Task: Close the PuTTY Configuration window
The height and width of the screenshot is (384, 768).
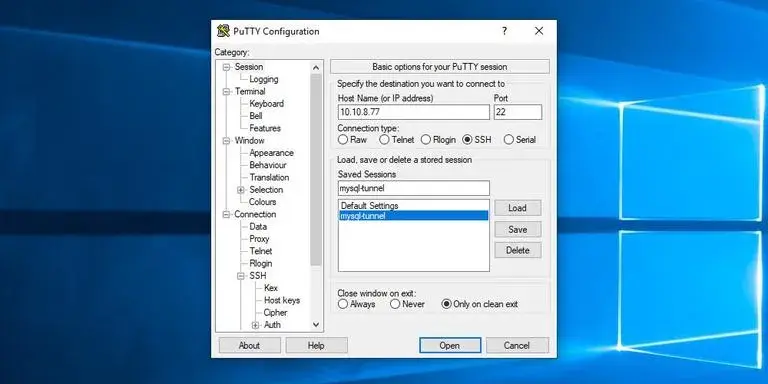Action: (539, 31)
